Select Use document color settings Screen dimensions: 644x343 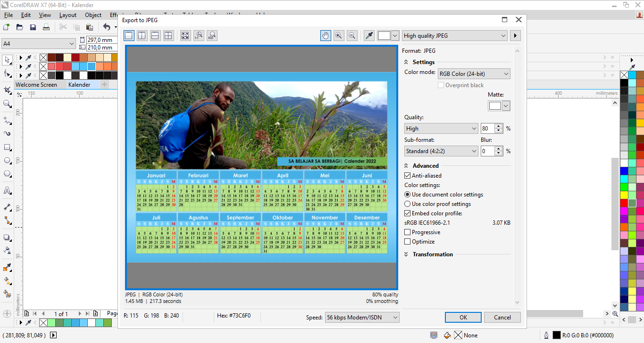pos(408,194)
